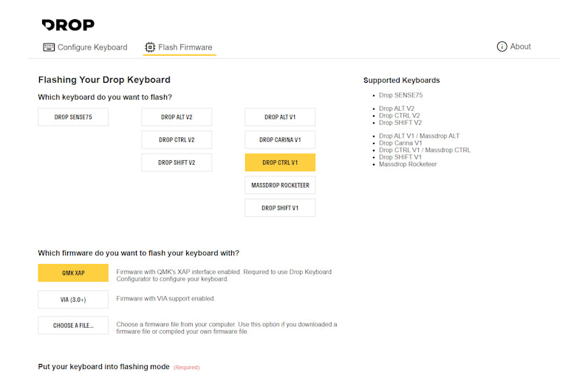Click the keyboard icon beside Configure Keyboard

(x=49, y=47)
